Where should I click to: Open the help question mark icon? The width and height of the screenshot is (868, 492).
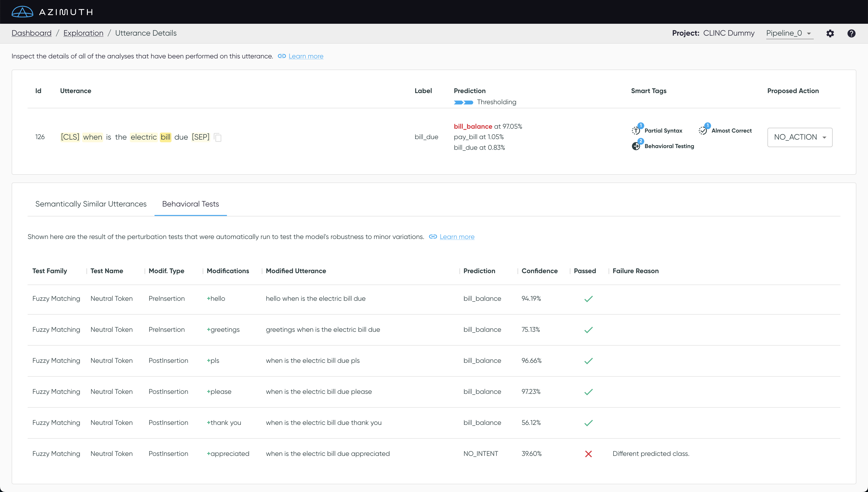pyautogui.click(x=852, y=33)
